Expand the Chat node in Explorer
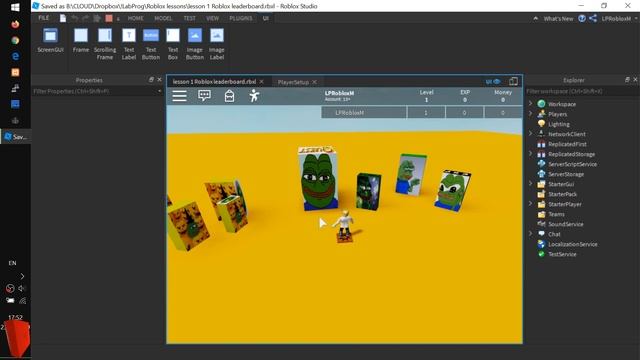 (x=531, y=234)
